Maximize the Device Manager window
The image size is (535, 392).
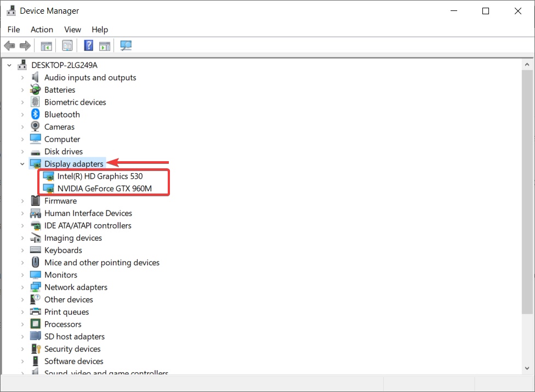click(486, 11)
